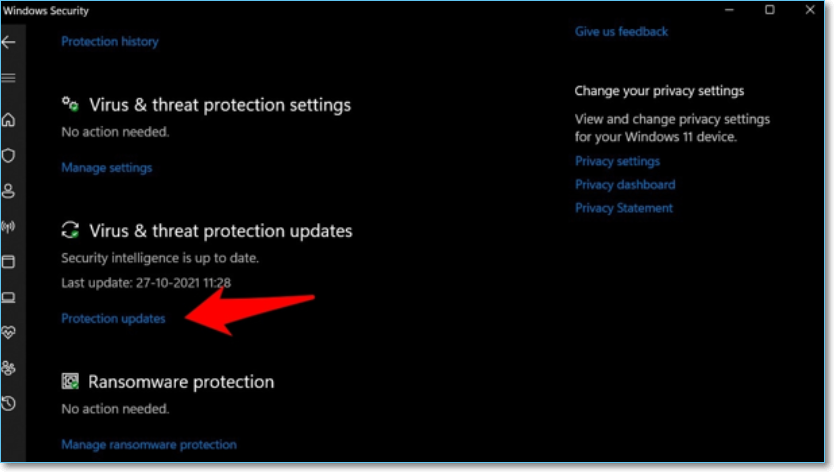Maximize the Windows Security window
834x472 pixels.
click(769, 10)
